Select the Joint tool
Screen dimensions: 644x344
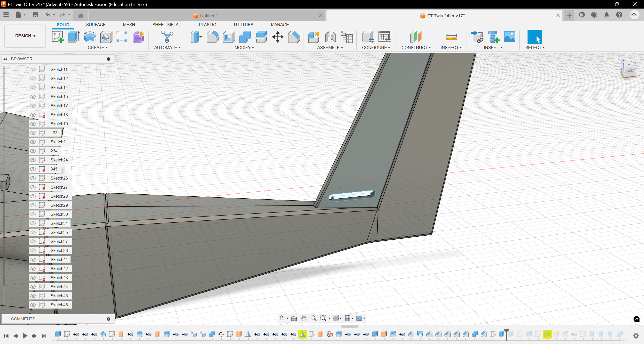tap(330, 37)
